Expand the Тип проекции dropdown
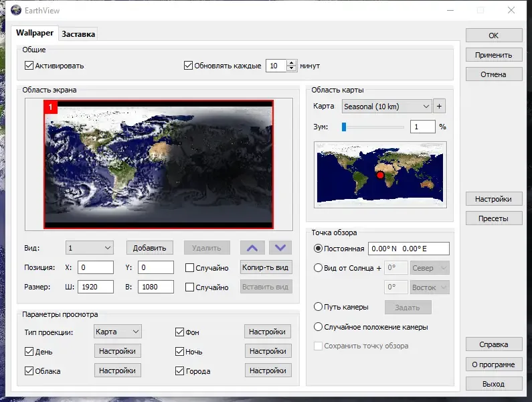This screenshot has width=532, height=402. click(117, 331)
